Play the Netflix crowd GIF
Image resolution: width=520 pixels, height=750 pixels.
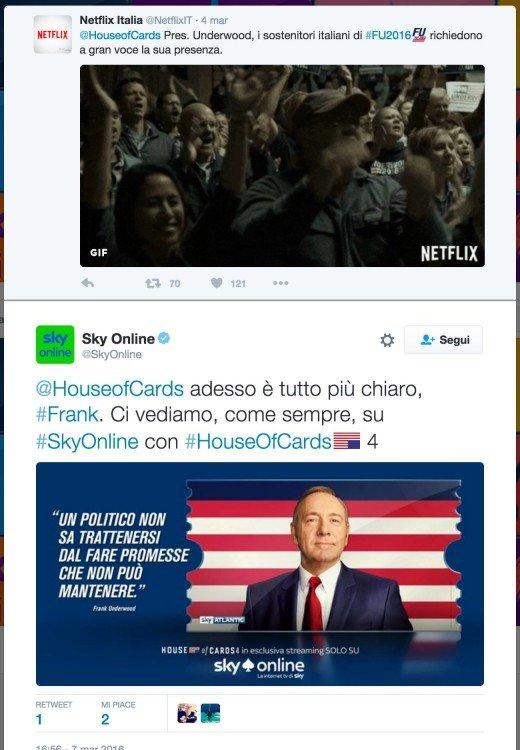pos(282,166)
